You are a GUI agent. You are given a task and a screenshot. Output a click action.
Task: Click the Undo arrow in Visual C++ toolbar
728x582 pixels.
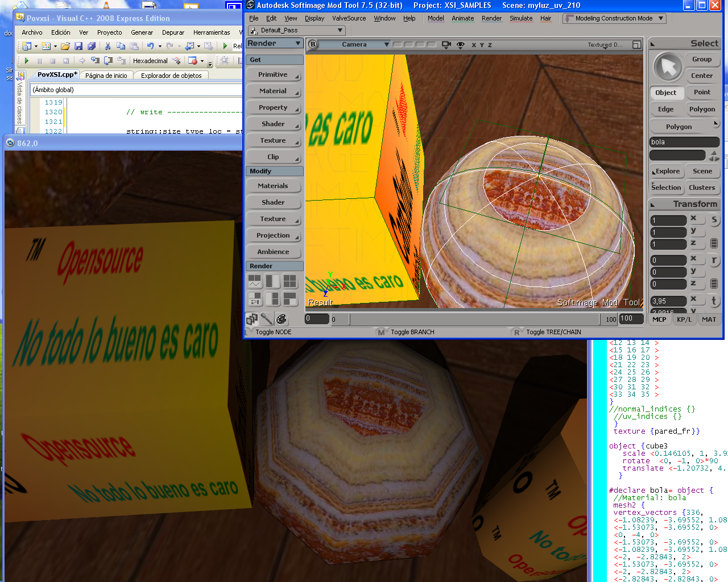[x=150, y=46]
